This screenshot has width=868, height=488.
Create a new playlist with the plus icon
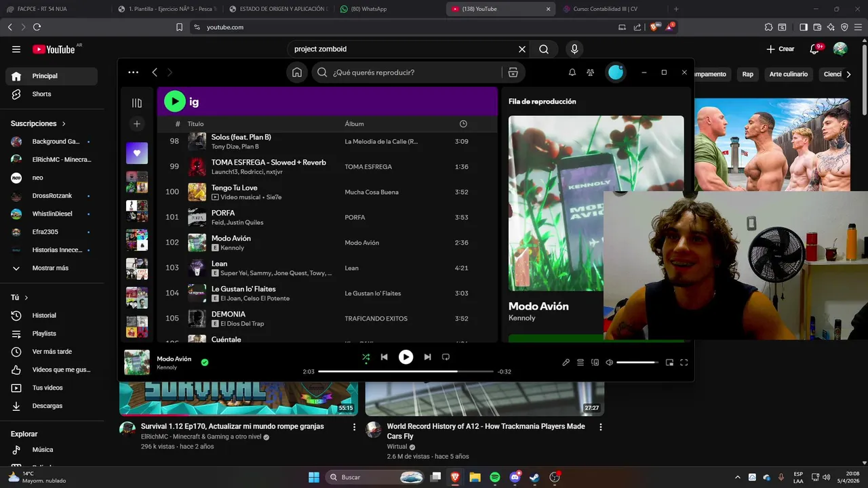point(137,124)
